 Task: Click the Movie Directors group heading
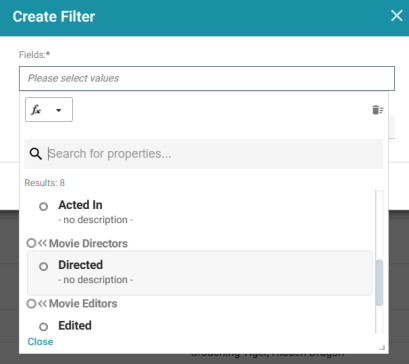(88, 244)
